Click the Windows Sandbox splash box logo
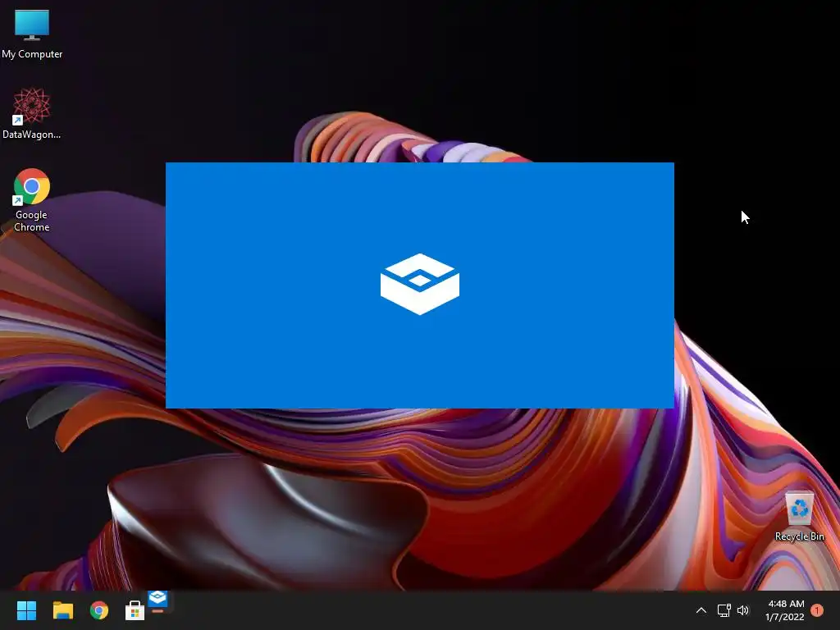The image size is (840, 630). (420, 284)
